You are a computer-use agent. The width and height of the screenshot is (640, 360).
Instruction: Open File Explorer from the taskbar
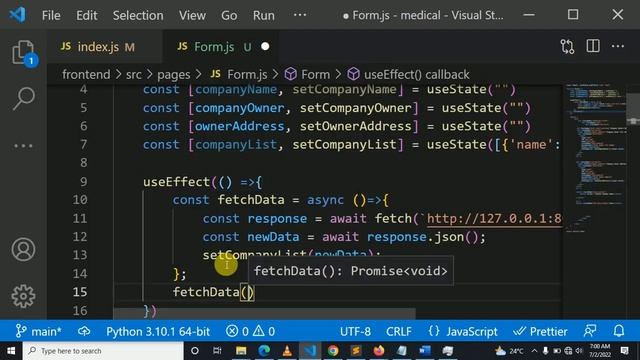[x=241, y=351]
